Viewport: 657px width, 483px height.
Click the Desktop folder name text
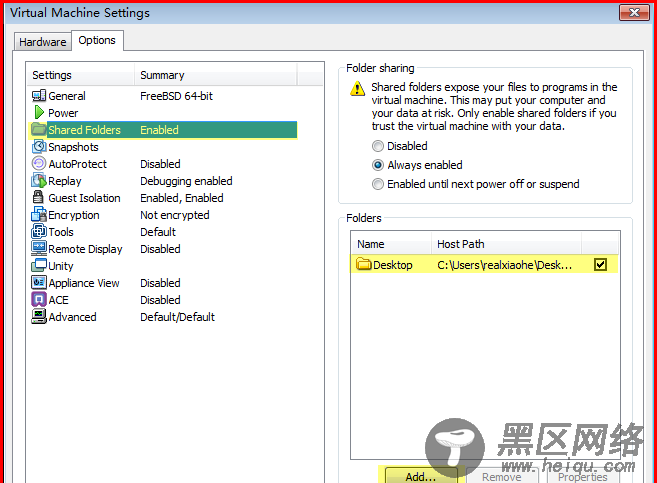(393, 265)
